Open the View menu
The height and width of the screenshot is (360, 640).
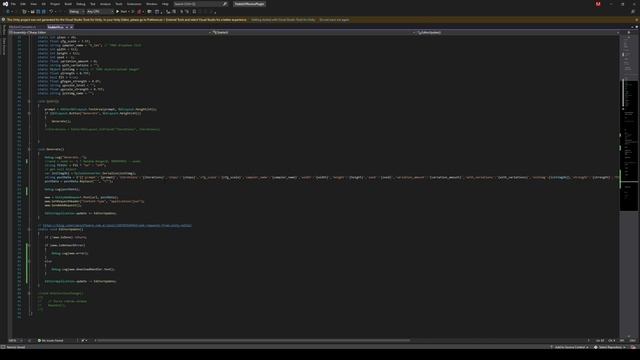[33, 4]
